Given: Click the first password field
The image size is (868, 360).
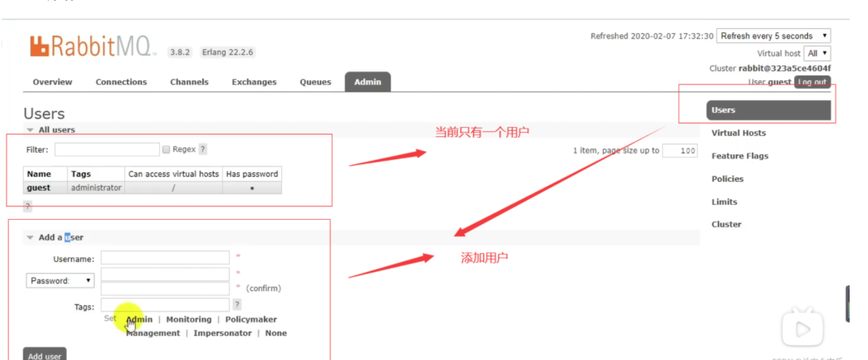Looking at the screenshot, I should coord(165,274).
